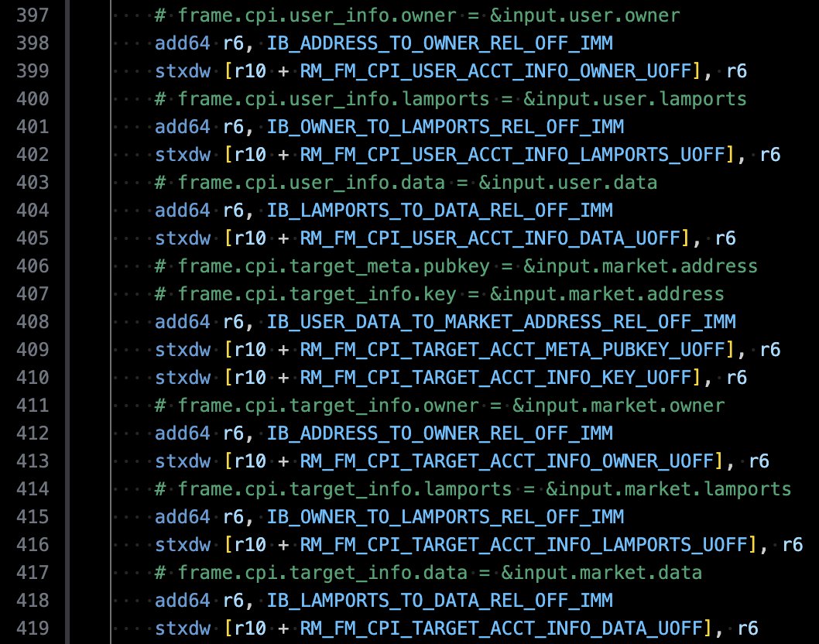Click r10 register on line 409

point(250,350)
